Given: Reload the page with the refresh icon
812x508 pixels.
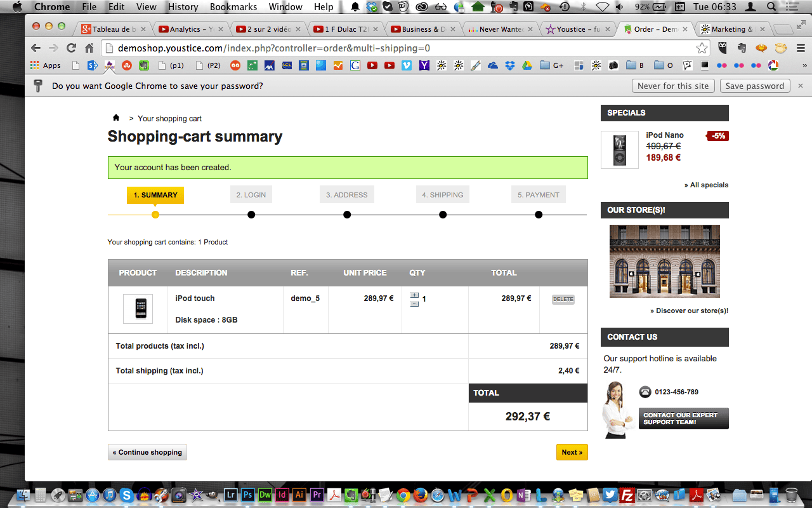Looking at the screenshot, I should [71, 48].
